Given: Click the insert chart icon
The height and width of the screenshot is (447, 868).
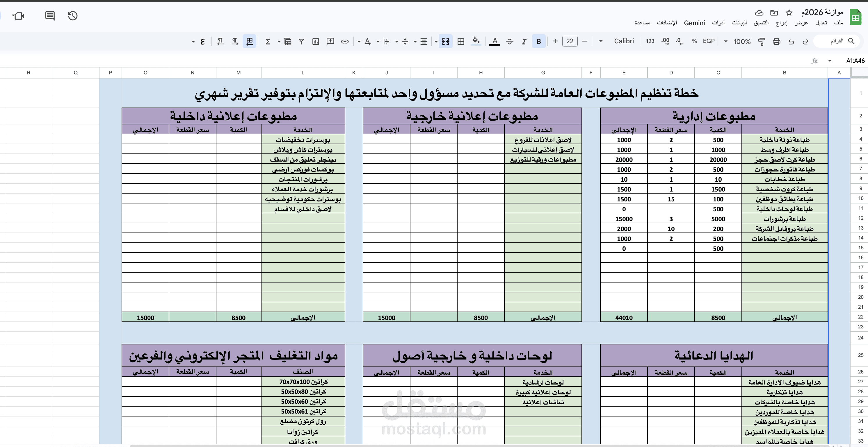Looking at the screenshot, I should pos(315,41).
